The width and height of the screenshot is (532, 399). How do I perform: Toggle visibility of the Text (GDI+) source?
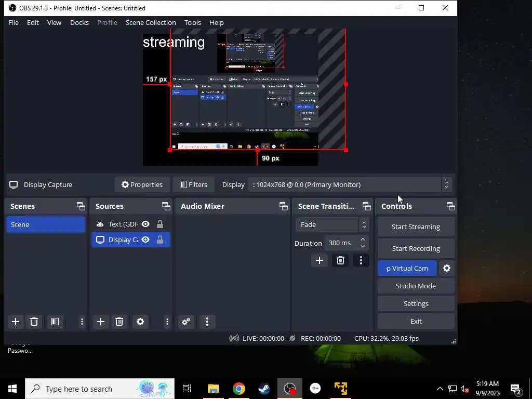click(145, 224)
